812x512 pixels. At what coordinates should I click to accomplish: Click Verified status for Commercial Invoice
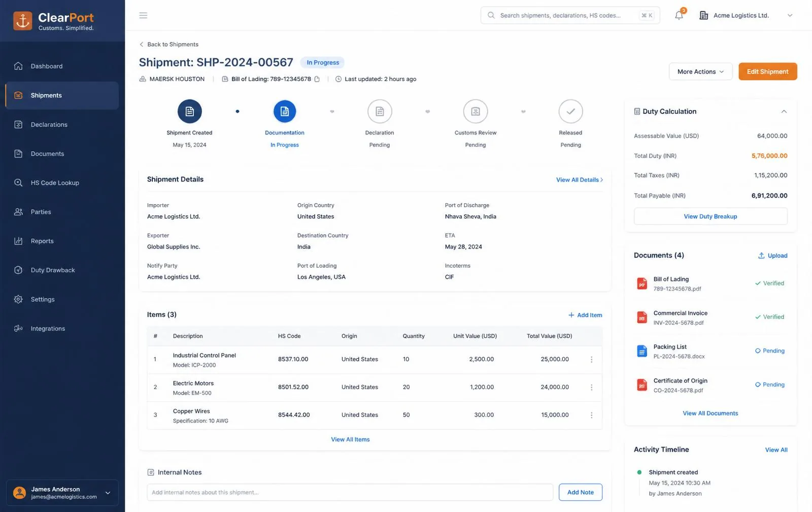click(x=770, y=317)
